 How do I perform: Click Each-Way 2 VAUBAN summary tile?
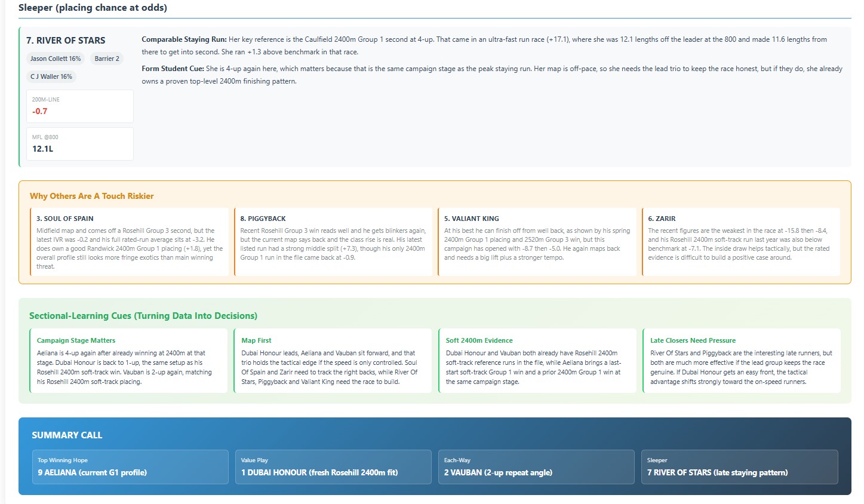click(536, 467)
